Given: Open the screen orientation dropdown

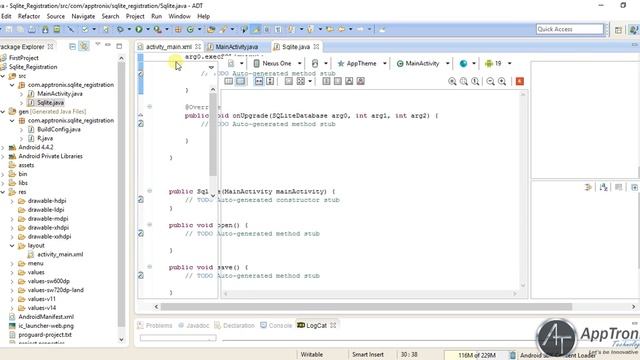Looking at the screenshot, I should point(320,63).
